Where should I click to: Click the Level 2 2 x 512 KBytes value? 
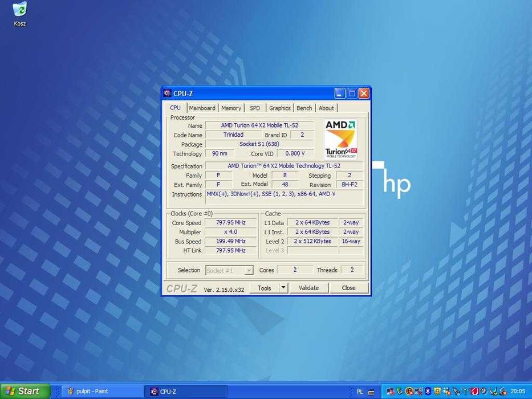click(312, 241)
